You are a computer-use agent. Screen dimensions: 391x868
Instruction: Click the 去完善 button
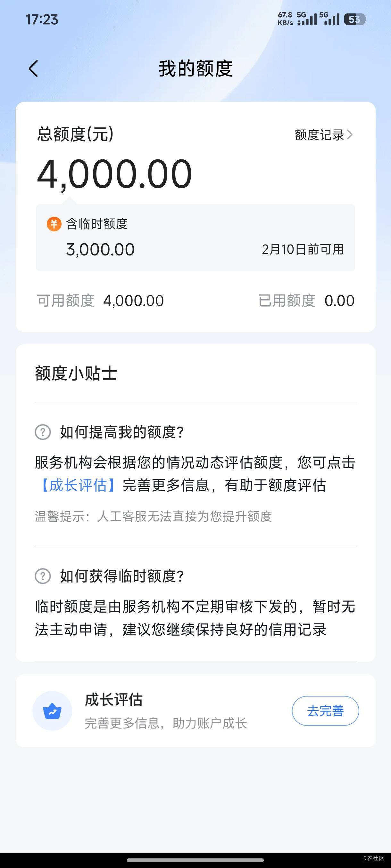[x=325, y=711]
